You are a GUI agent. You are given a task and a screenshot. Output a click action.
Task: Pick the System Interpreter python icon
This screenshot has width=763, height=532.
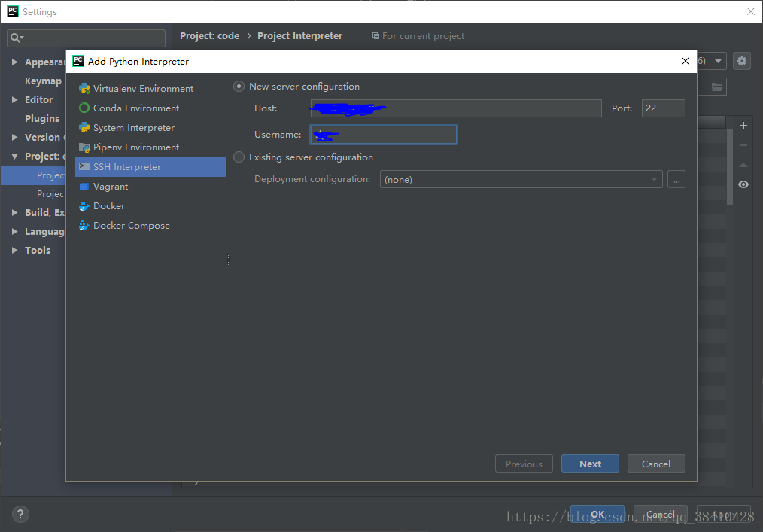coord(84,127)
